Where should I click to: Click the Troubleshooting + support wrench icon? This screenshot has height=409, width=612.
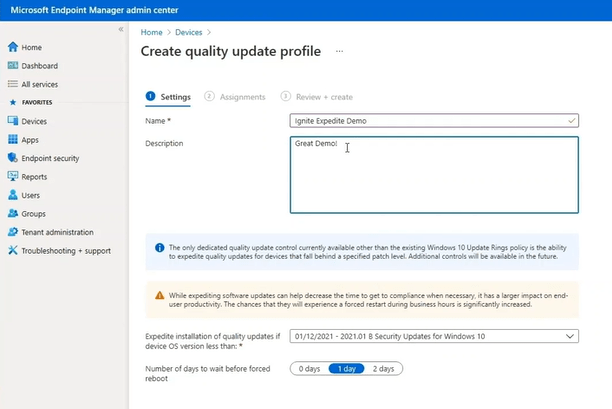click(13, 250)
